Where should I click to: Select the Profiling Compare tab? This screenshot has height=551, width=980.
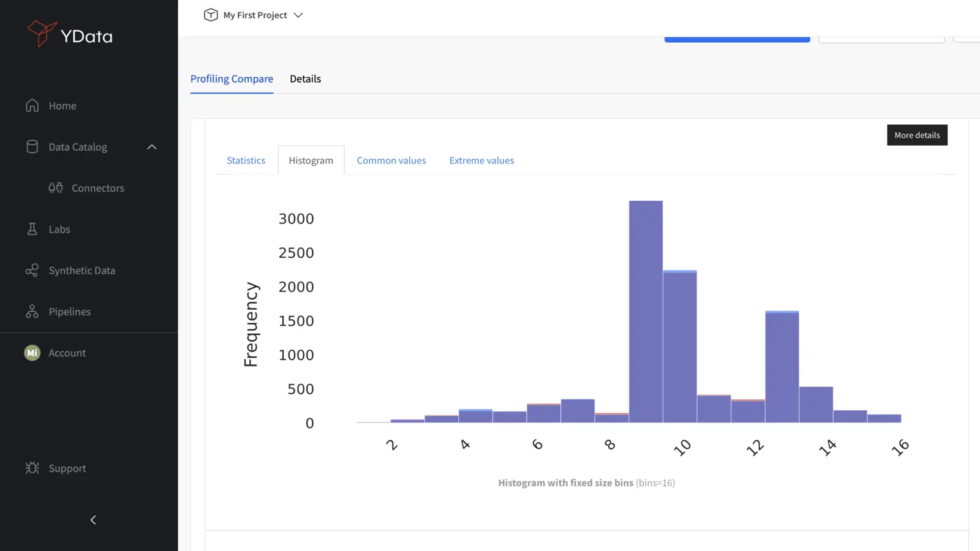click(x=232, y=79)
